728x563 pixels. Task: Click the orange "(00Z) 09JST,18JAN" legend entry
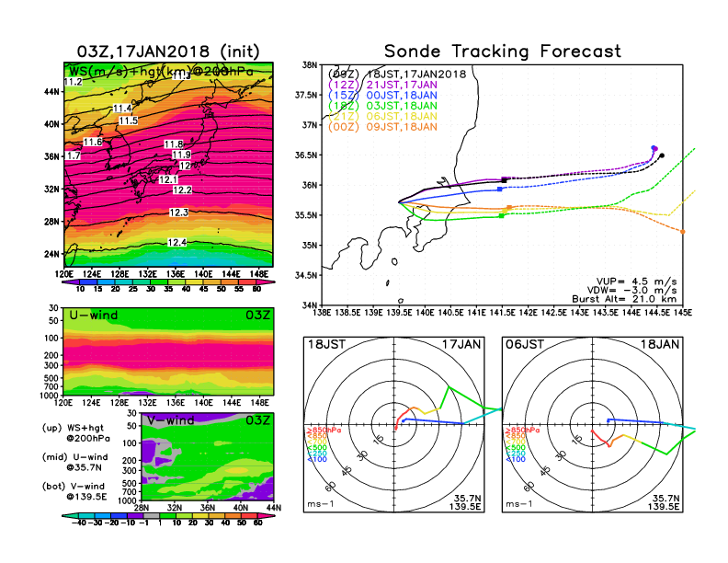point(382,127)
